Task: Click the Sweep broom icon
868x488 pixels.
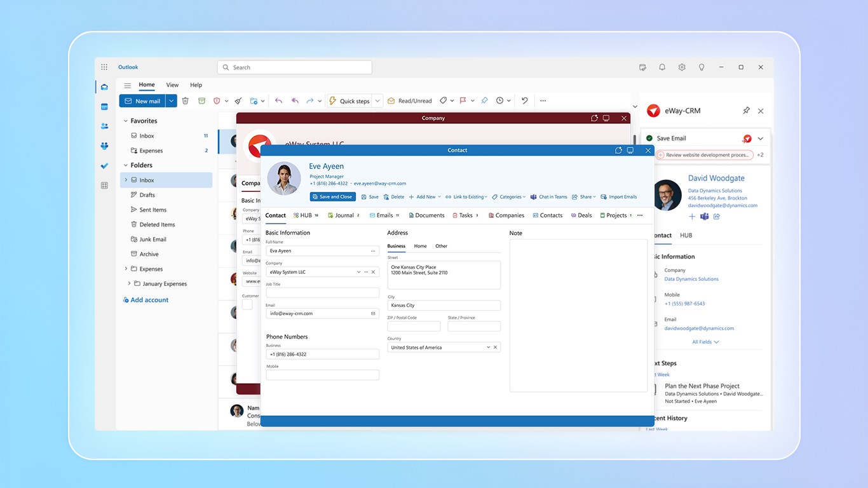Action: (238, 100)
